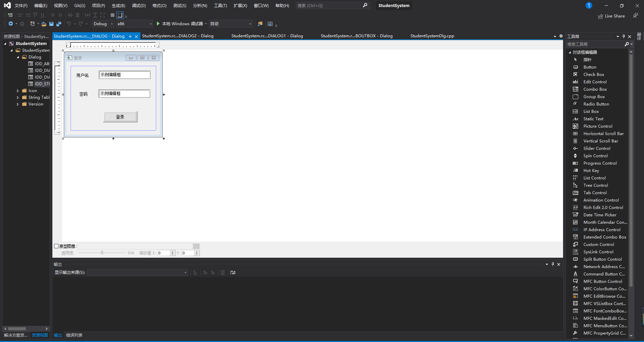Select the Group Box control in toolbox
644x342 pixels.
tap(594, 97)
